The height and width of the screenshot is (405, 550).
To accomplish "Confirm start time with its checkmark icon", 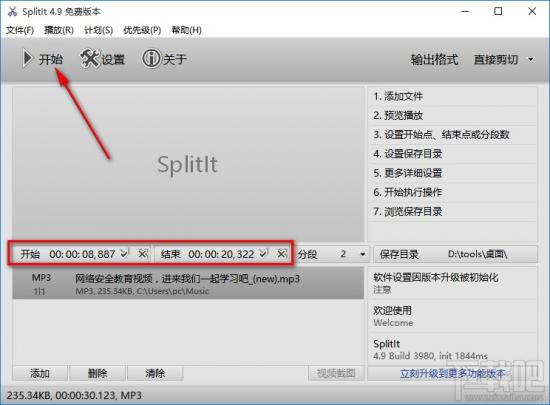I will coord(125,253).
